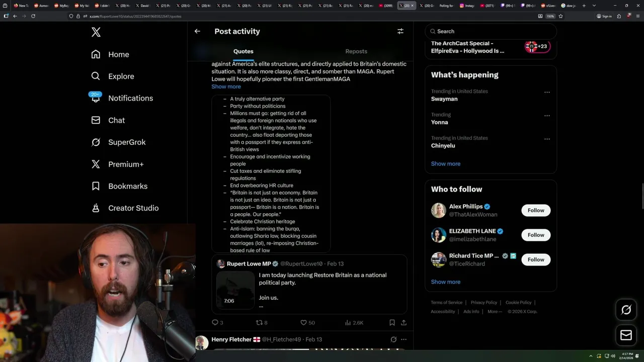Open Ads info footer link
Screen dimensions: 644x362
(471, 311)
